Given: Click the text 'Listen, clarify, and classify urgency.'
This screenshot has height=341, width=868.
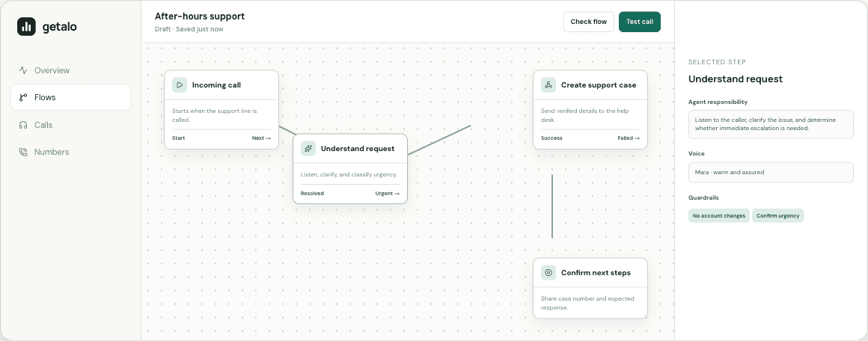Looking at the screenshot, I should tap(349, 174).
